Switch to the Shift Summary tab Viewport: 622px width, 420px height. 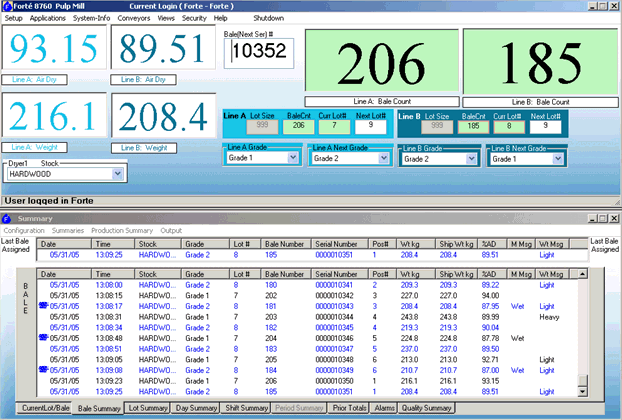click(x=246, y=408)
